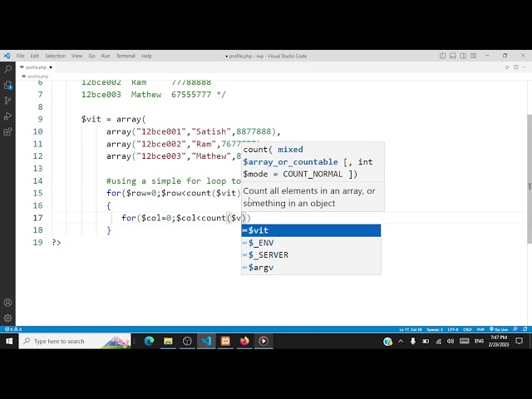
Task: Select the profile.php editor tab
Action: coord(36,67)
